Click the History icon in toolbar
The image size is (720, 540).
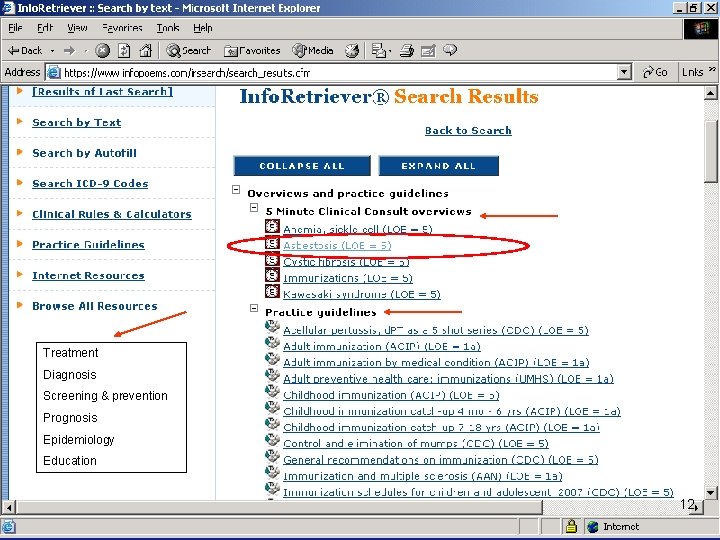(352, 51)
